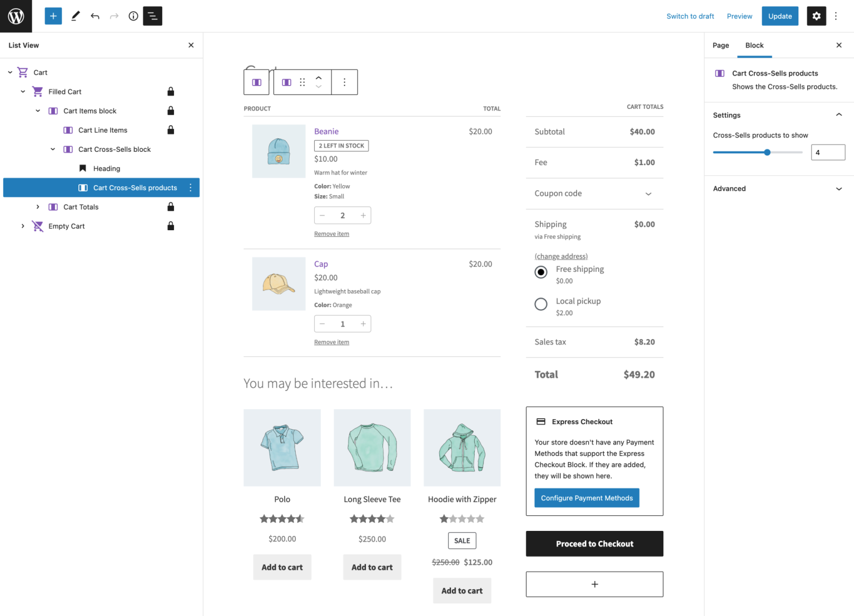Adjust the Cross-Sells products slider
Image resolution: width=854 pixels, height=616 pixels.
click(x=767, y=152)
